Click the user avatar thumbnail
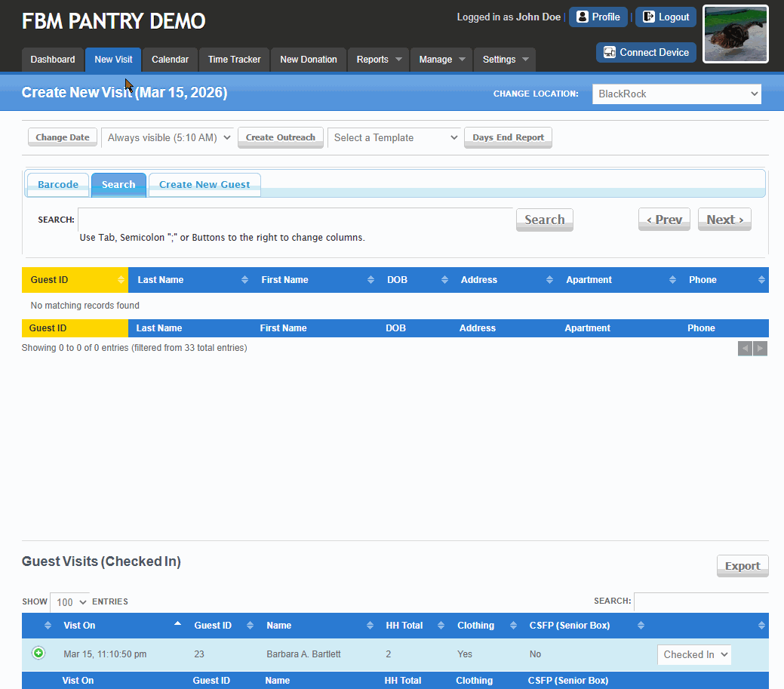The height and width of the screenshot is (689, 784). tap(736, 34)
